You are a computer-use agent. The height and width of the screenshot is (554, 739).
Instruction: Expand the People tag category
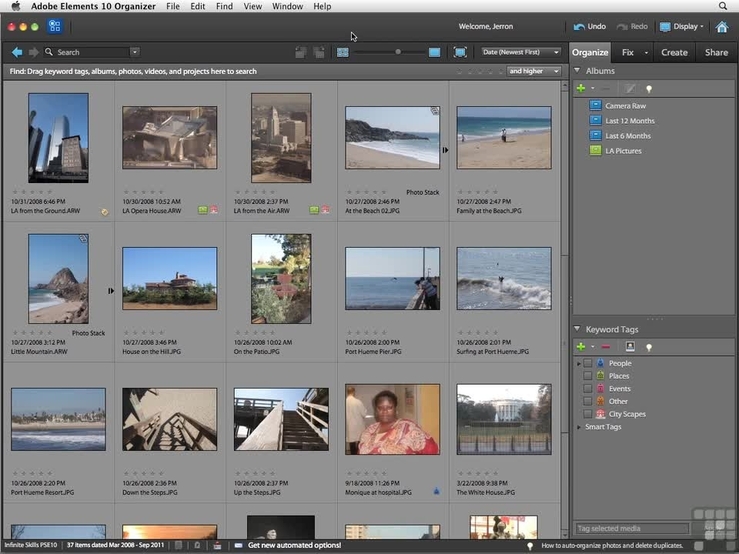click(x=579, y=364)
